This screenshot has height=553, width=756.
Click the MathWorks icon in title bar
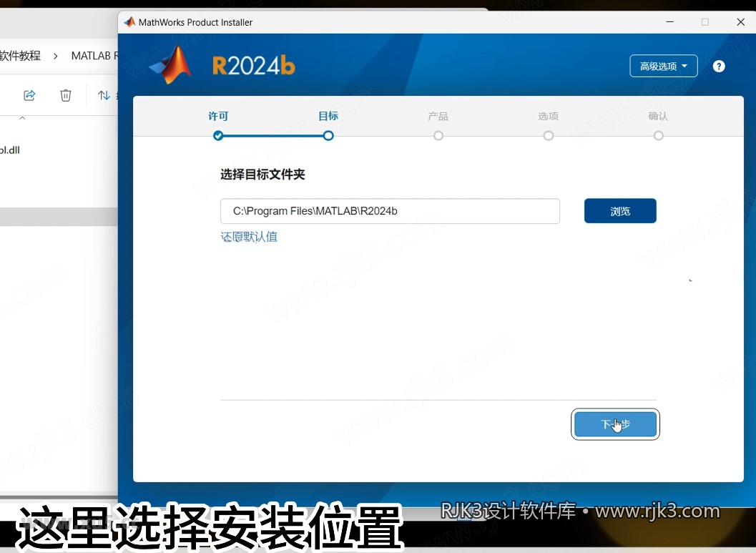coord(129,22)
